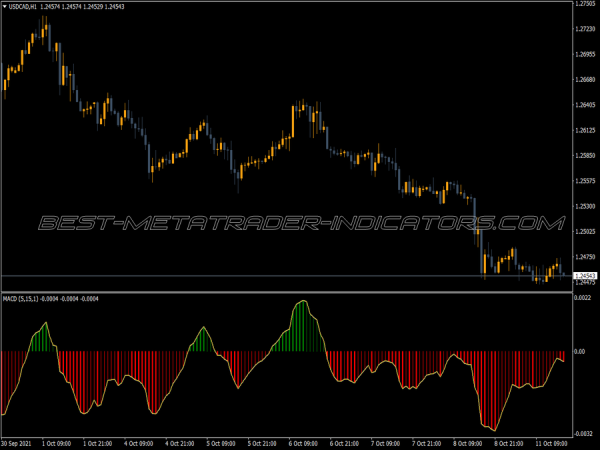
Task: Click the -0.0032 MACD scale value
Action: [x=585, y=434]
